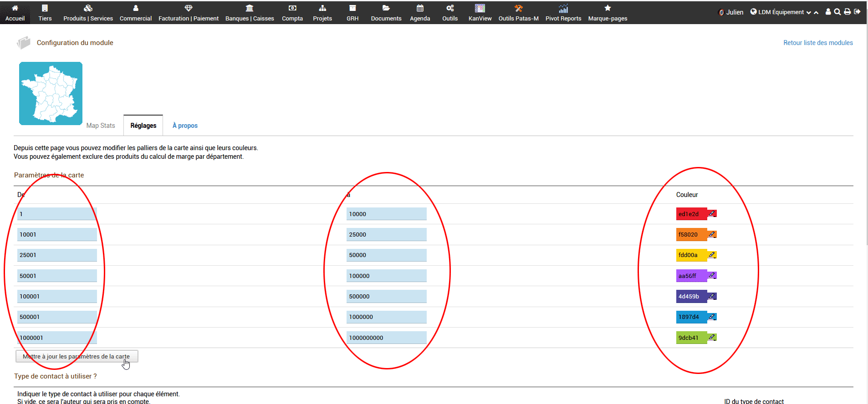This screenshot has height=404, width=868.
Task: Click the print icon in header
Action: pyautogui.click(x=847, y=12)
